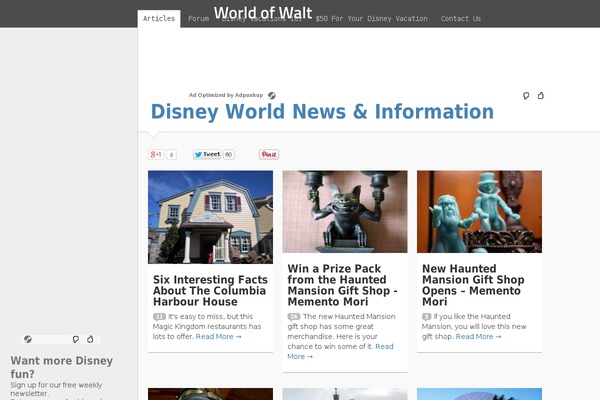The width and height of the screenshot is (600, 400).
Task: Click Disney World News & Information heading
Action: click(322, 111)
